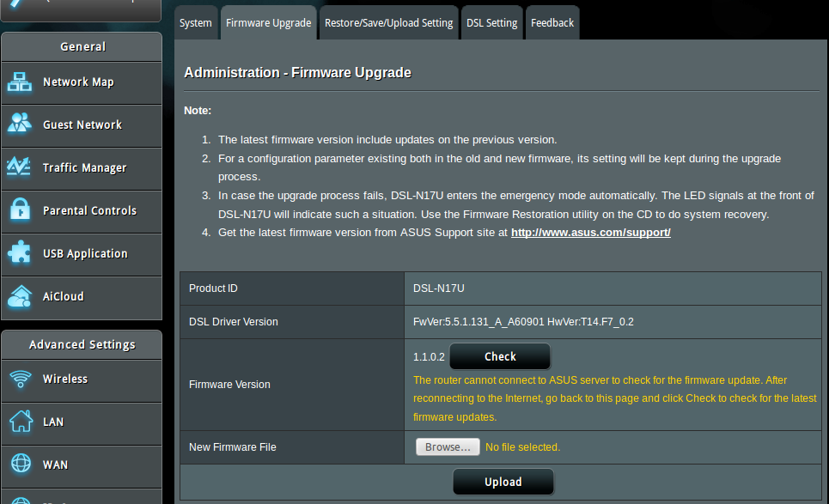Open the Restore/Save/Upload Setting tab
The image size is (829, 504).
click(x=388, y=22)
